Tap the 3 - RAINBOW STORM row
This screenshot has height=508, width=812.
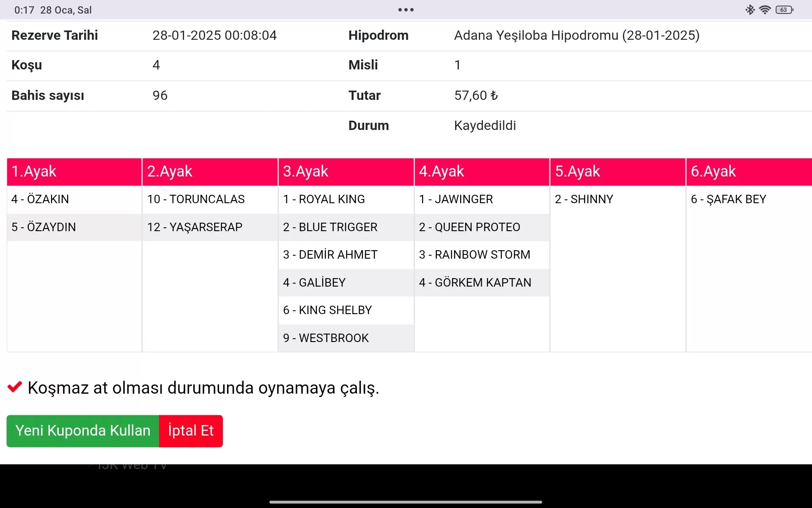pyautogui.click(x=475, y=254)
